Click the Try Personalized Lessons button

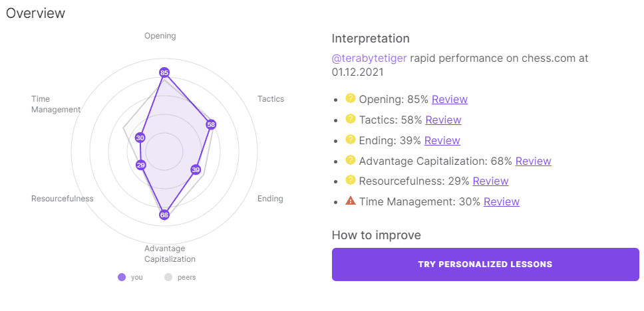coord(486,264)
